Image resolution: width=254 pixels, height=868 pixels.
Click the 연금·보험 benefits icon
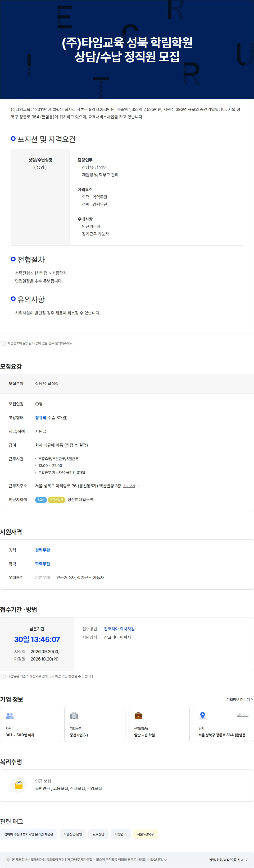pos(19,785)
